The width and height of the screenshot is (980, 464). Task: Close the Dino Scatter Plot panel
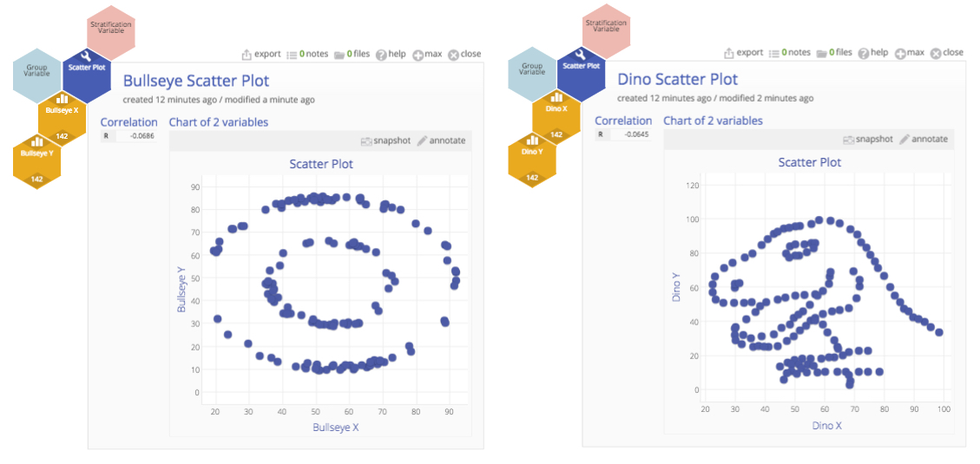pos(947,53)
